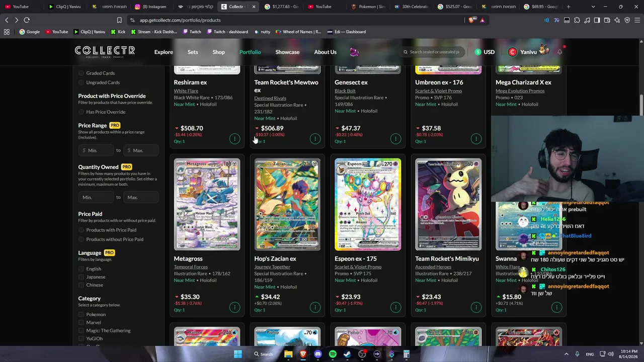Open options menu for Swanna card
Viewport: 644px width, 362px height.
(x=556, y=307)
